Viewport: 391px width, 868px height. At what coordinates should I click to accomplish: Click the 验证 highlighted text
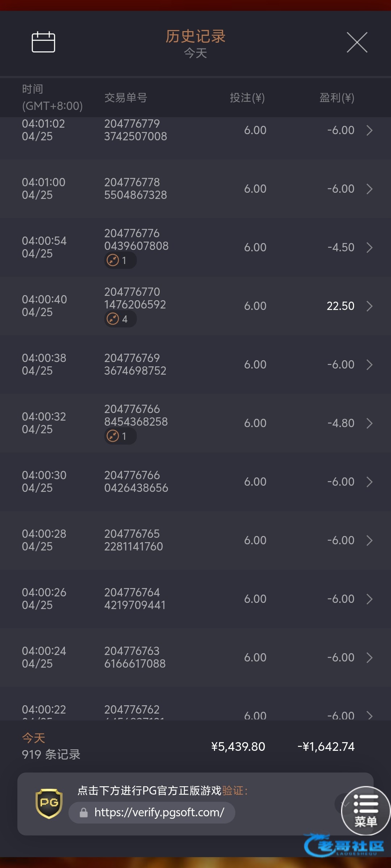pyautogui.click(x=233, y=791)
